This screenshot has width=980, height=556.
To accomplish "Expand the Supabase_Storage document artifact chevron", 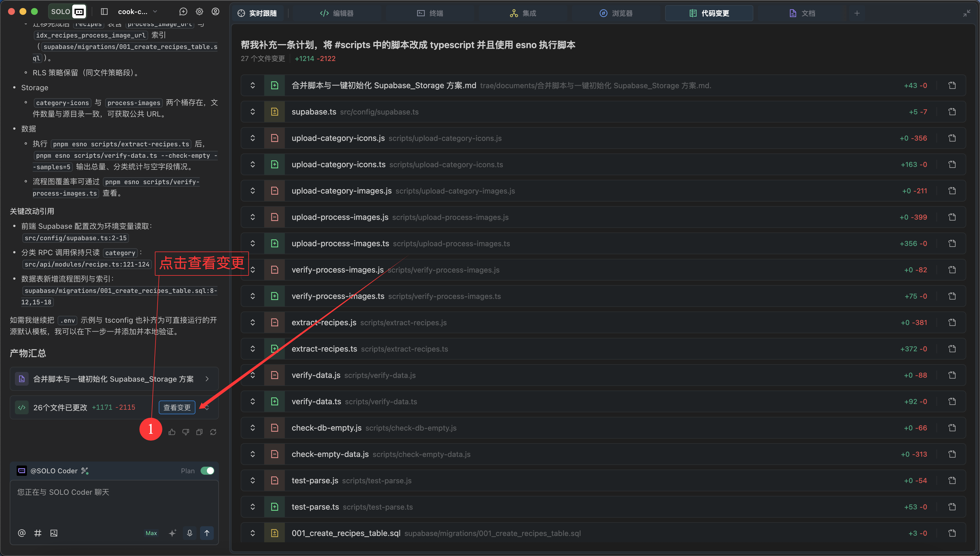I will pos(207,379).
